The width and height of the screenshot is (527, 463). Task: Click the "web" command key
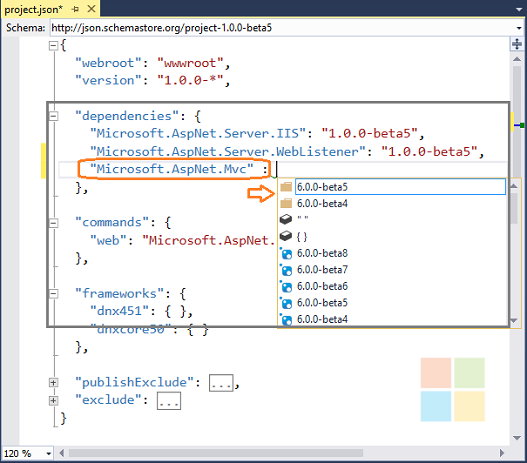tap(108, 241)
